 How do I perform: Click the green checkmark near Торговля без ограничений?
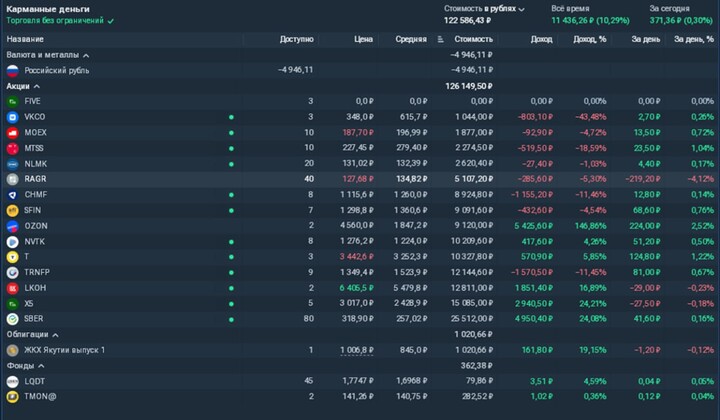[111, 21]
